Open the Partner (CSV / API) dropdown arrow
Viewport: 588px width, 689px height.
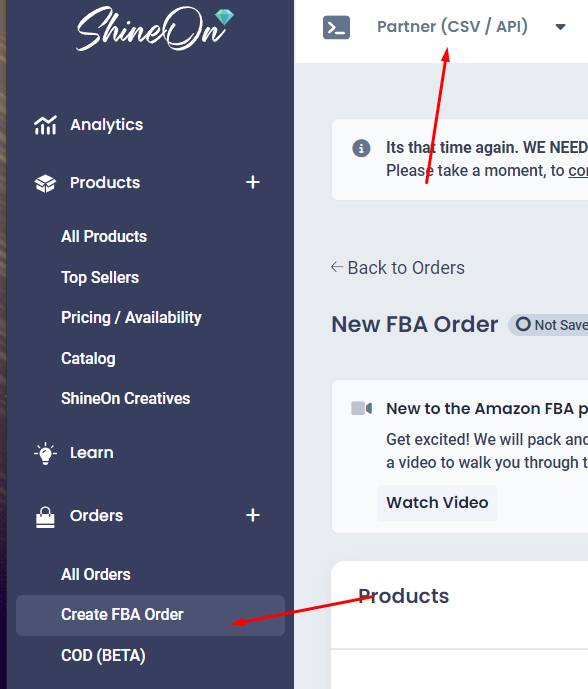click(x=560, y=27)
